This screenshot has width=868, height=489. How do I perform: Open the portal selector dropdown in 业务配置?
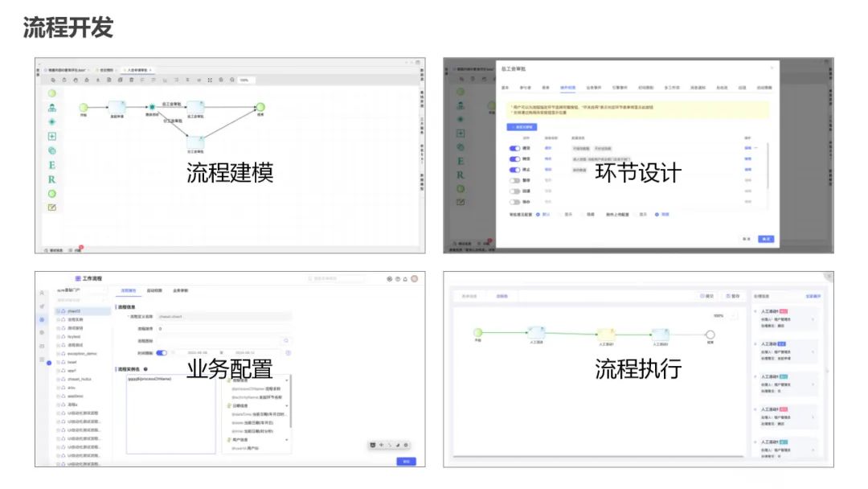[x=82, y=290]
